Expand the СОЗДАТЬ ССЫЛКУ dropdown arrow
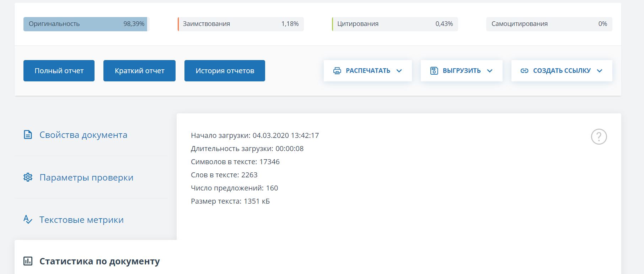 (600, 71)
